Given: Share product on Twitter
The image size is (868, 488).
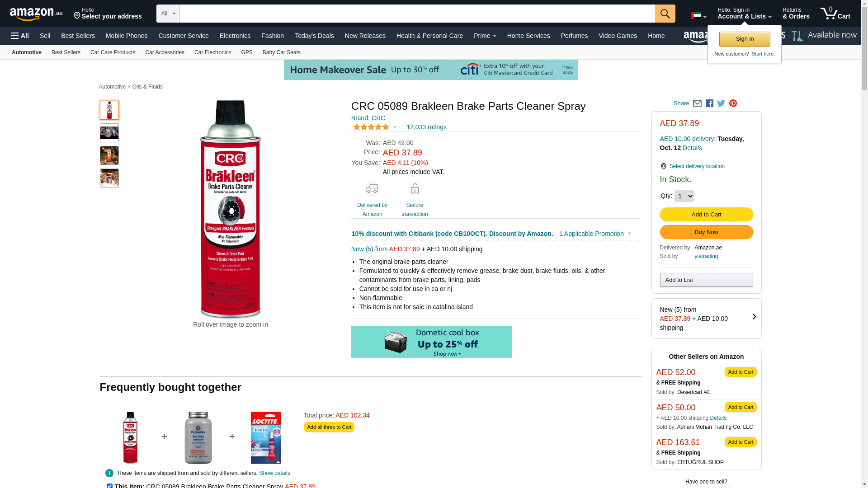Looking at the screenshot, I should coord(721,103).
